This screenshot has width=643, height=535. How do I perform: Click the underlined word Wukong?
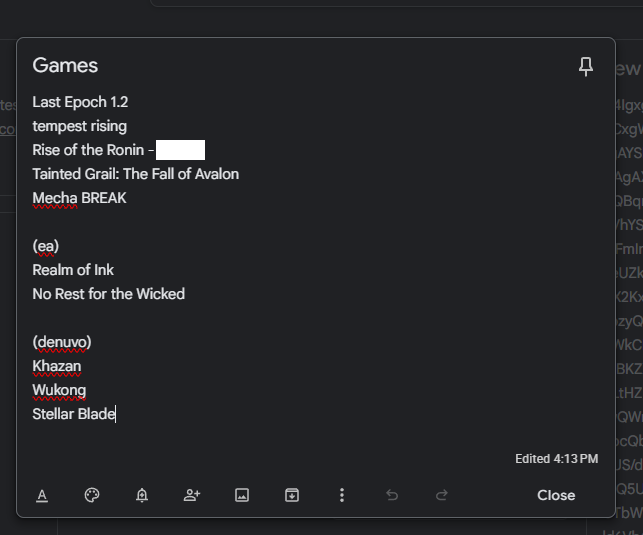(59, 390)
